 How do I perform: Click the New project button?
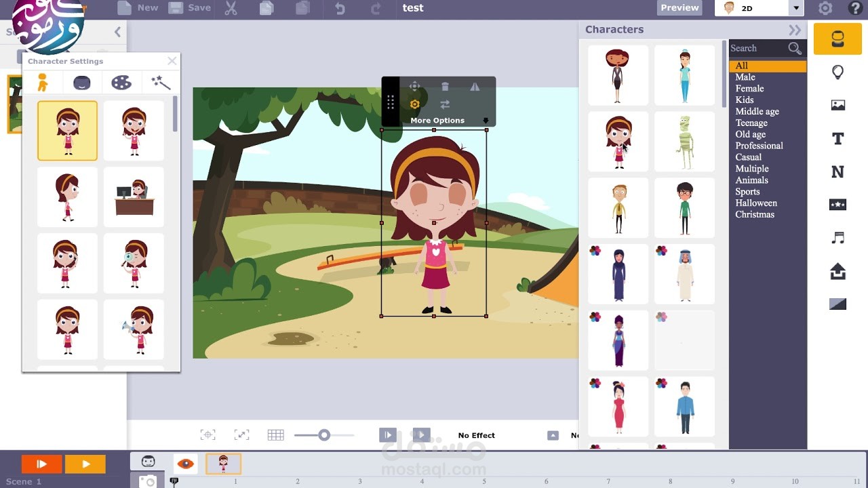coord(138,8)
